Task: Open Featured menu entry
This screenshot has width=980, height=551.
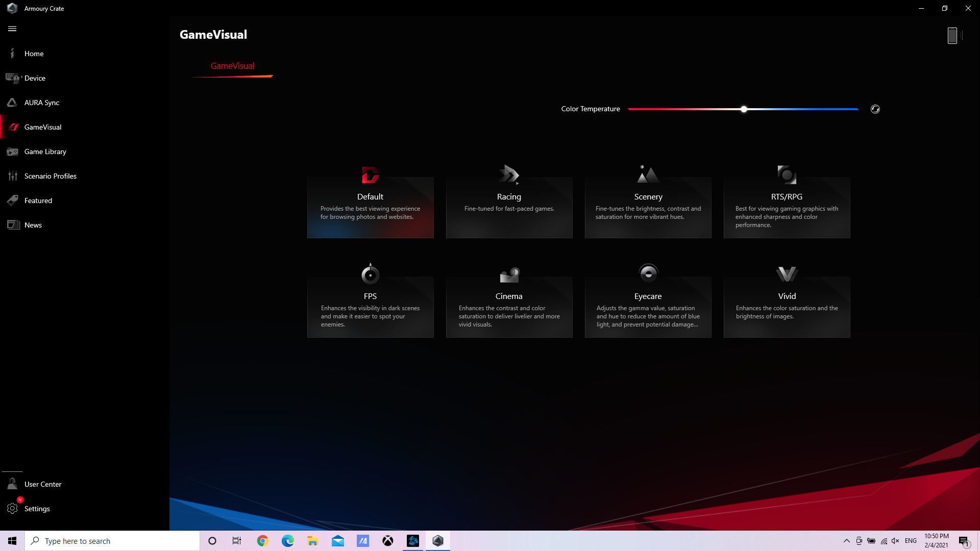Action: (x=38, y=201)
